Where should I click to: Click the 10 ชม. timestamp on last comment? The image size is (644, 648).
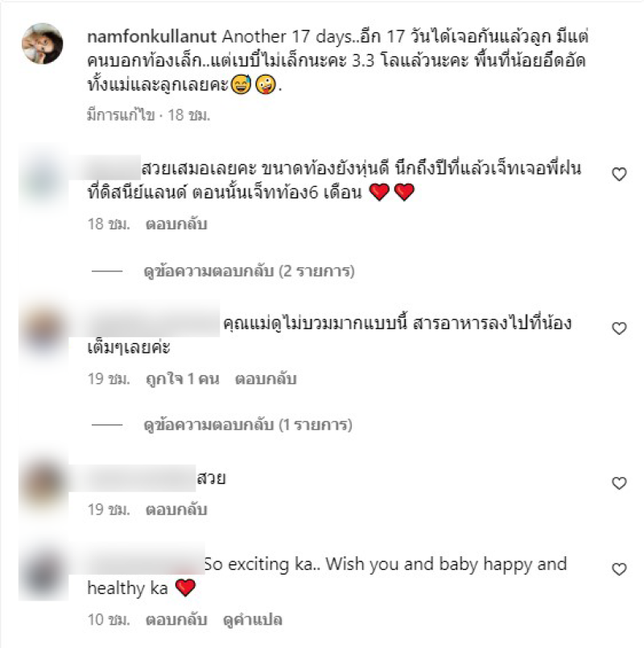coord(109,620)
